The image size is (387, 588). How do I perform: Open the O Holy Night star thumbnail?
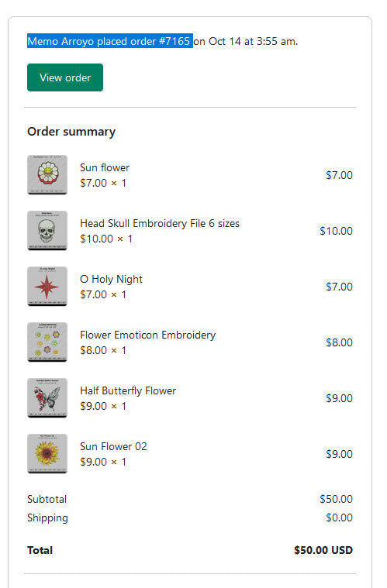point(47,287)
